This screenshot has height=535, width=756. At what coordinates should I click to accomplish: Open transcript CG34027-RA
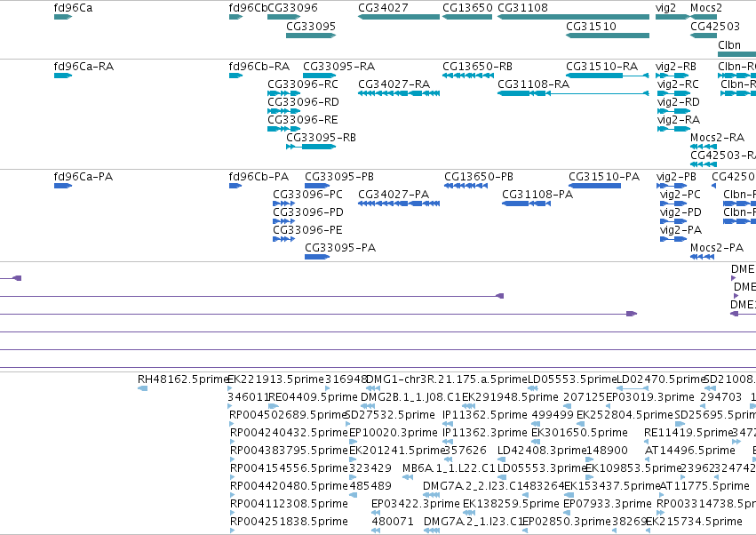[x=399, y=93]
